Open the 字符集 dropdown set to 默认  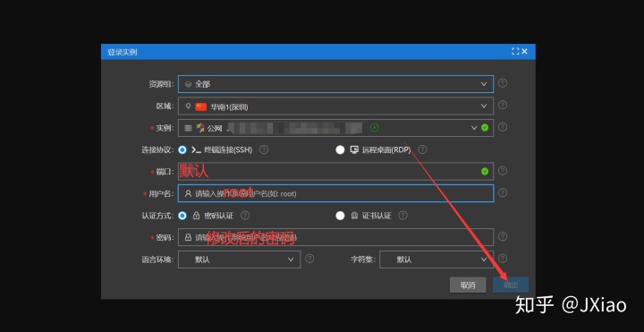[x=436, y=260]
